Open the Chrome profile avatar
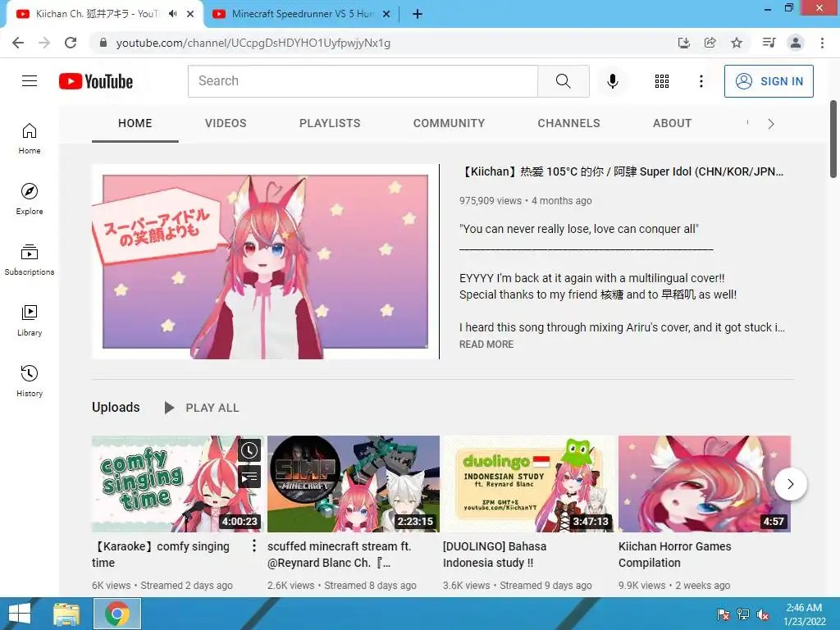The width and height of the screenshot is (840, 630). (796, 43)
